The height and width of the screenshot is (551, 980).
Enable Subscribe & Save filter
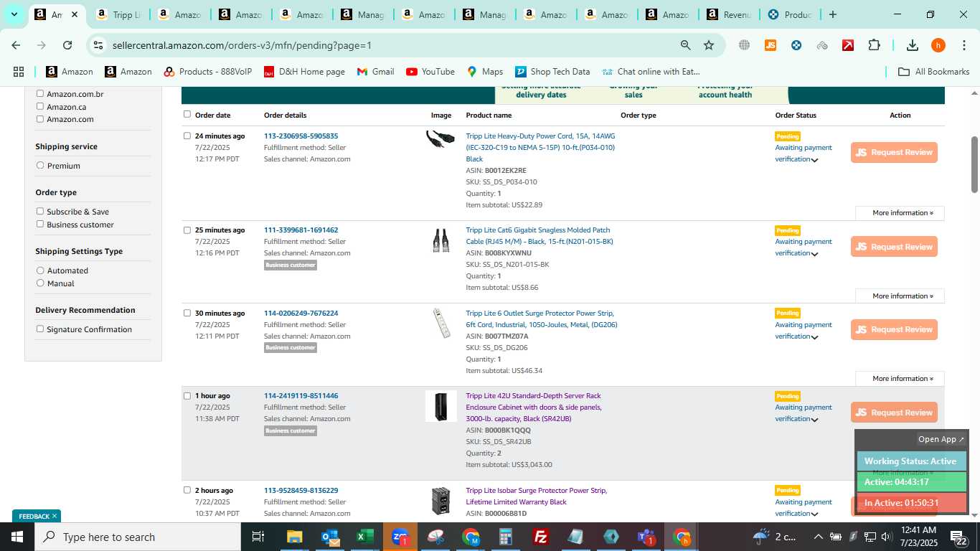(40, 211)
